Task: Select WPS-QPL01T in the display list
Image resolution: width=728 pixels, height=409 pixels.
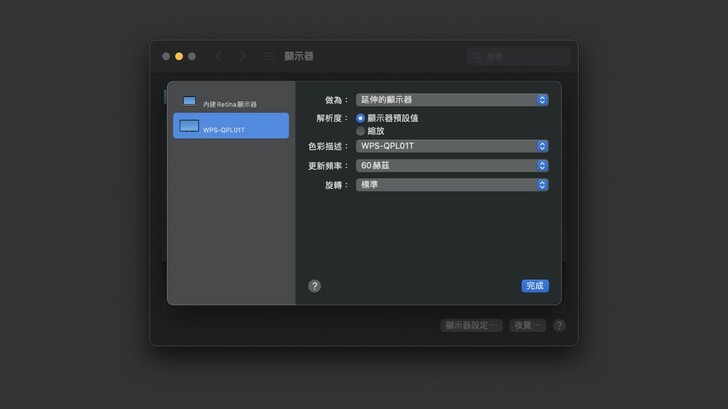Action: [x=231, y=129]
